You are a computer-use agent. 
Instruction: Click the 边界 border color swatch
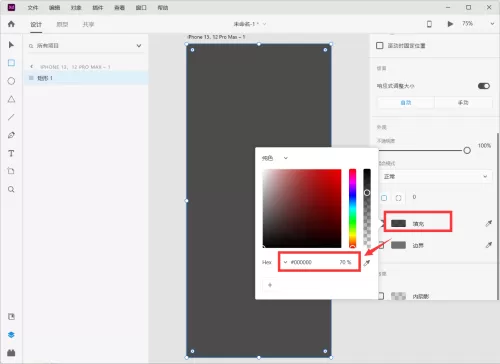pyautogui.click(x=398, y=245)
